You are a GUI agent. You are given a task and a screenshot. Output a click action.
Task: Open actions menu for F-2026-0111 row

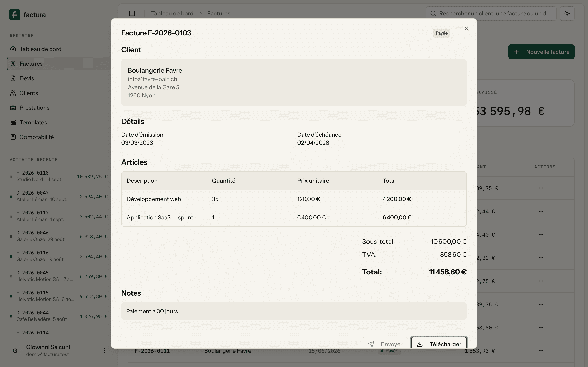tap(541, 351)
